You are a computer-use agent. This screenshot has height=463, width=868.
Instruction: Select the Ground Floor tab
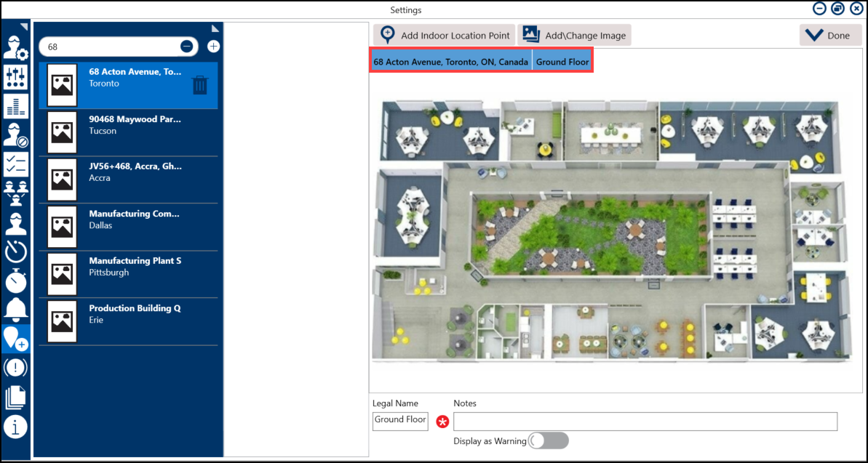[562, 62]
